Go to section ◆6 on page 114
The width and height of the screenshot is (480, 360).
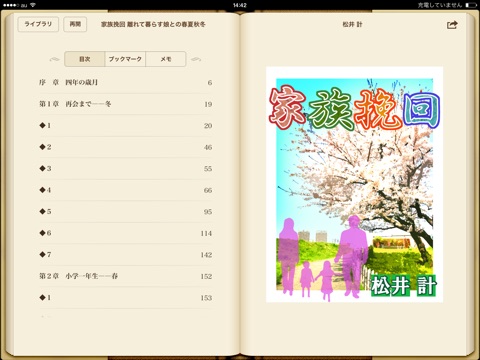coord(125,233)
